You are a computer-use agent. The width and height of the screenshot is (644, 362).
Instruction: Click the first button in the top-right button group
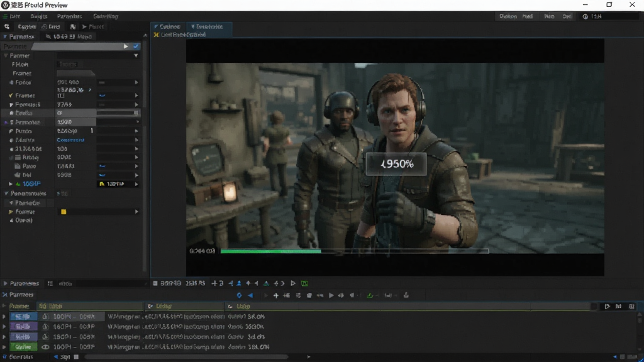(508, 16)
